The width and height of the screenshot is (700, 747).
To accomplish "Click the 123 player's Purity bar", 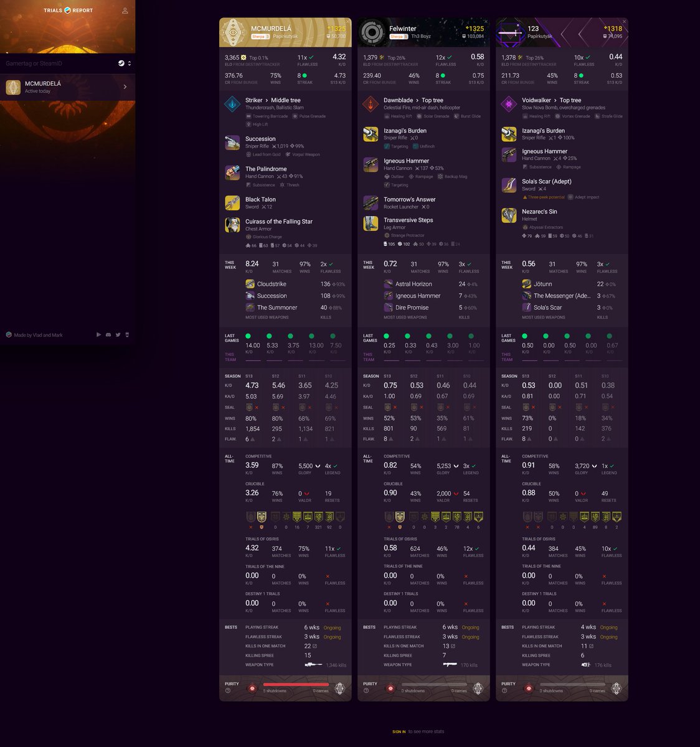I will (572, 684).
